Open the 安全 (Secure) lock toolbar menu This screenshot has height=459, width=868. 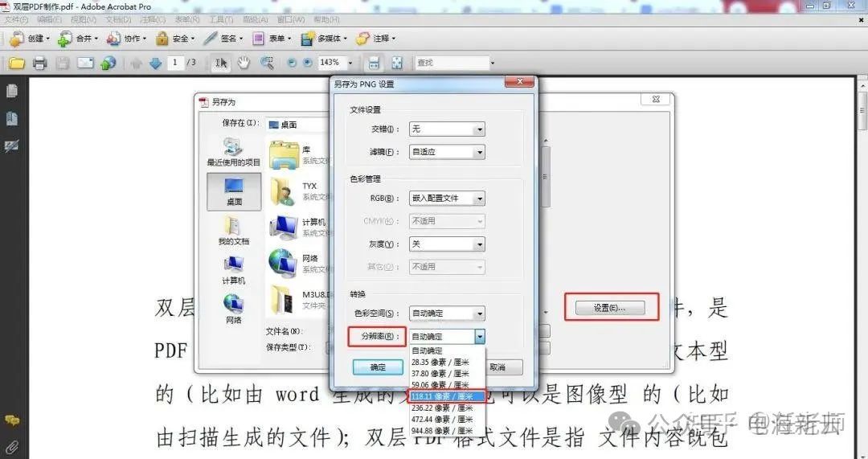click(x=175, y=39)
